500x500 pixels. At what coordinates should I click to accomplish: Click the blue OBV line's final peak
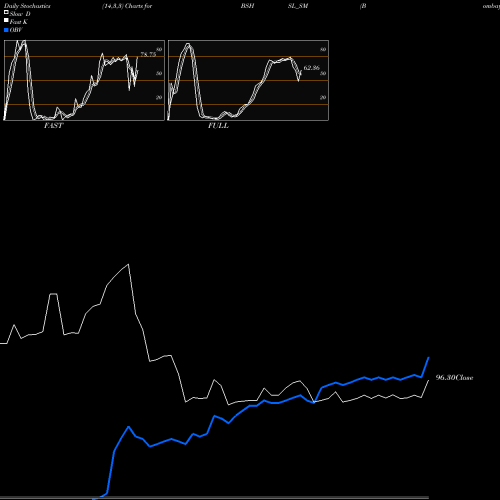coord(429,357)
